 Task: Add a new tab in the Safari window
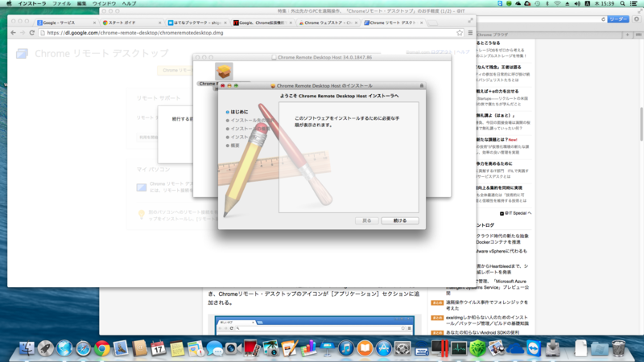pos(628,35)
